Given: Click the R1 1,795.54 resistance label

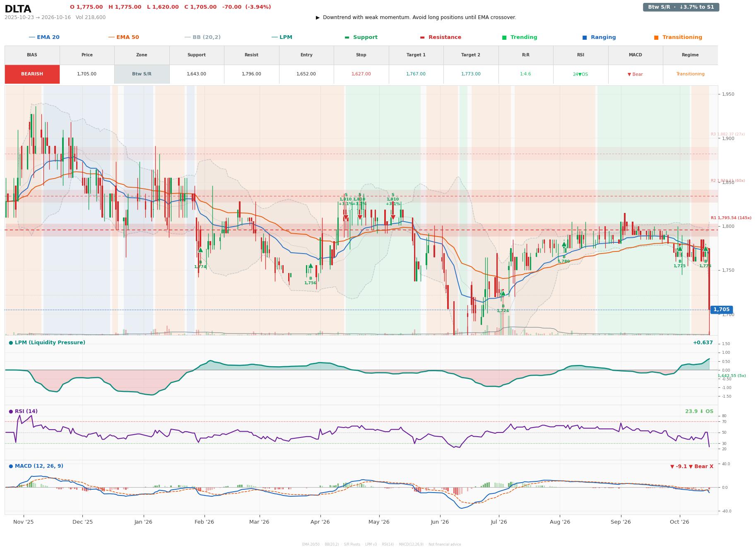Looking at the screenshot, I should pyautogui.click(x=731, y=218).
